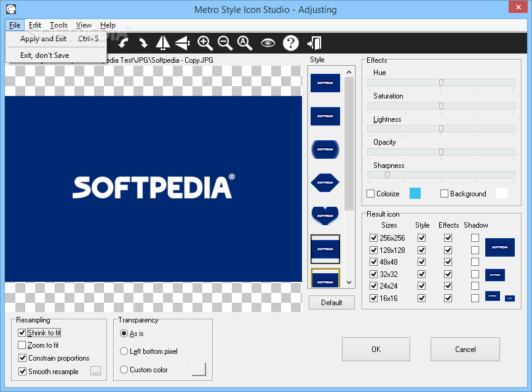This screenshot has width=532, height=392.
Task: Click the Sharpness slider handle
Action: click(x=387, y=175)
